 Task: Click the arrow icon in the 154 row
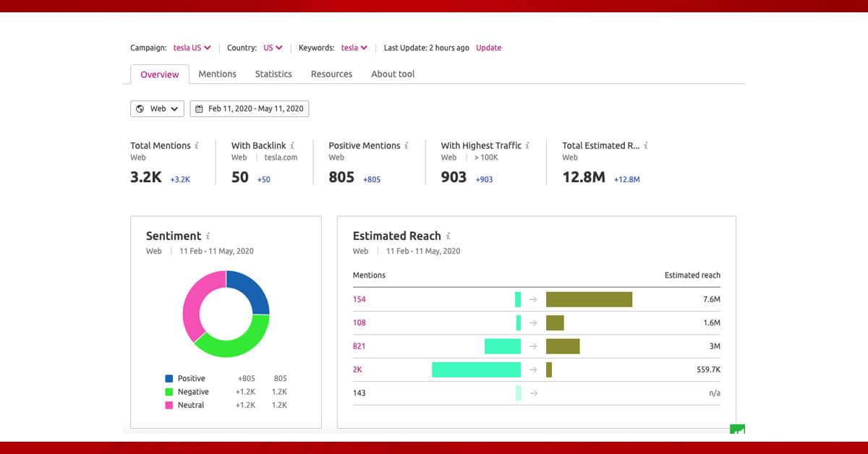pos(533,299)
